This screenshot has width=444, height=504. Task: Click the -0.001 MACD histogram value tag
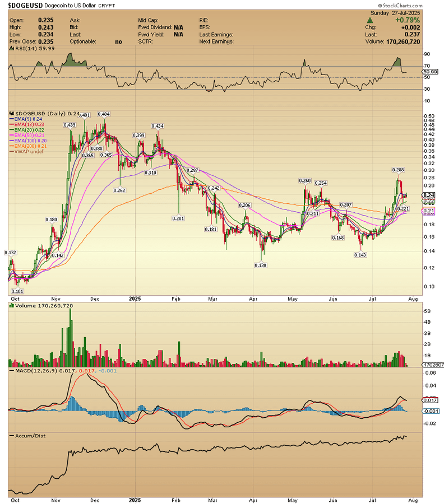click(x=430, y=411)
